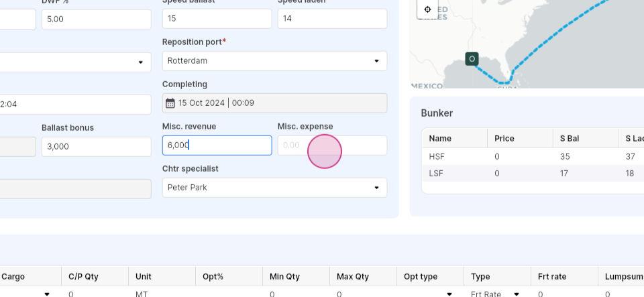The height and width of the screenshot is (297, 644).
Task: Click the Opt type column header
Action: [421, 276]
